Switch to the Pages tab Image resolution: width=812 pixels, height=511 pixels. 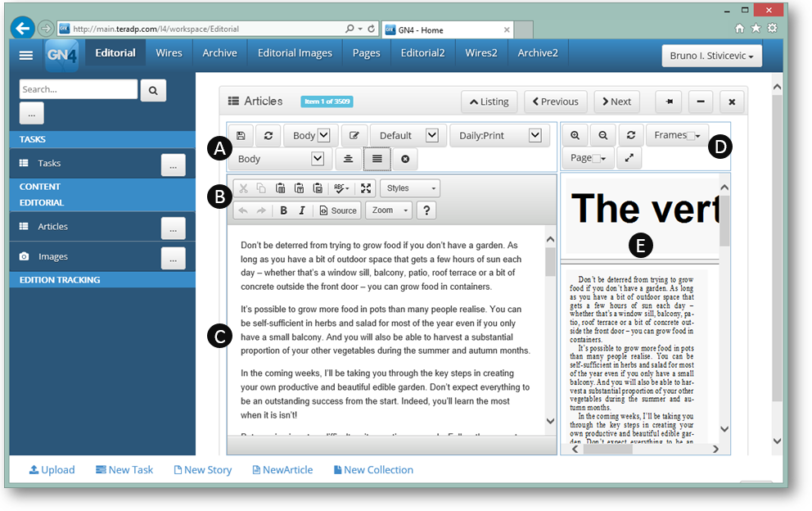[366, 53]
